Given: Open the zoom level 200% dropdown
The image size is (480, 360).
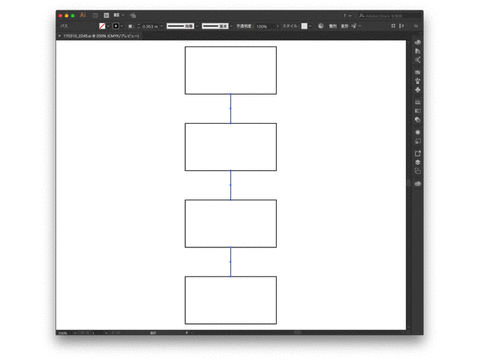Looking at the screenshot, I should (75, 333).
